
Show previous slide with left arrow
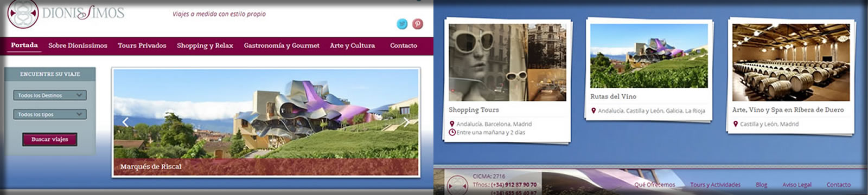pyautogui.click(x=125, y=122)
